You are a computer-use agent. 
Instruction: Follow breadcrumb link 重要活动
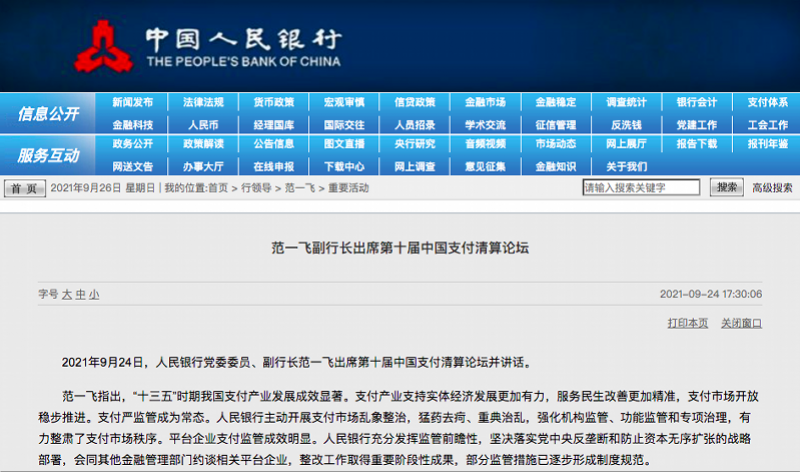tap(348, 188)
